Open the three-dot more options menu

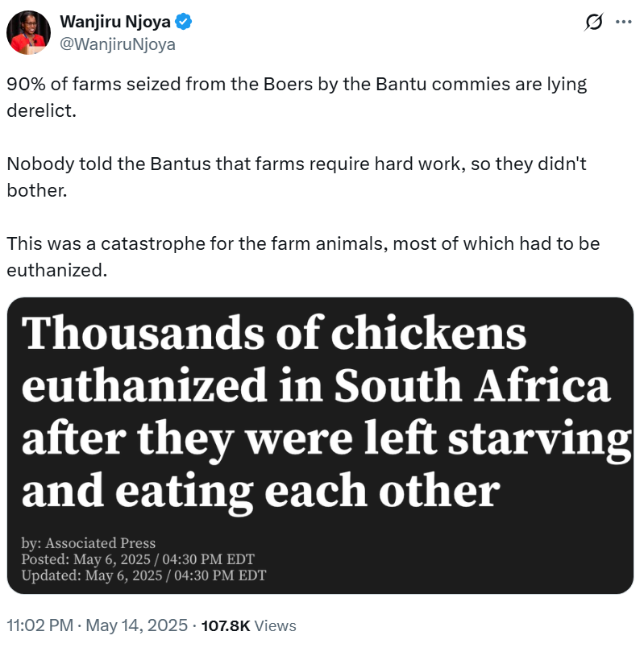coord(623,23)
